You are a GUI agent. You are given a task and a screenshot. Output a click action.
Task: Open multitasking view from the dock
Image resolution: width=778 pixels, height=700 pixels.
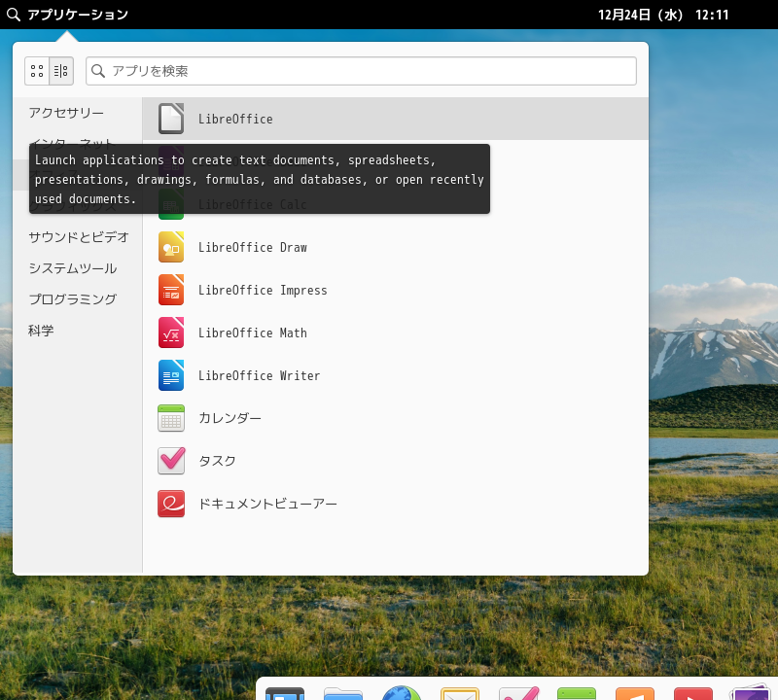(285, 693)
